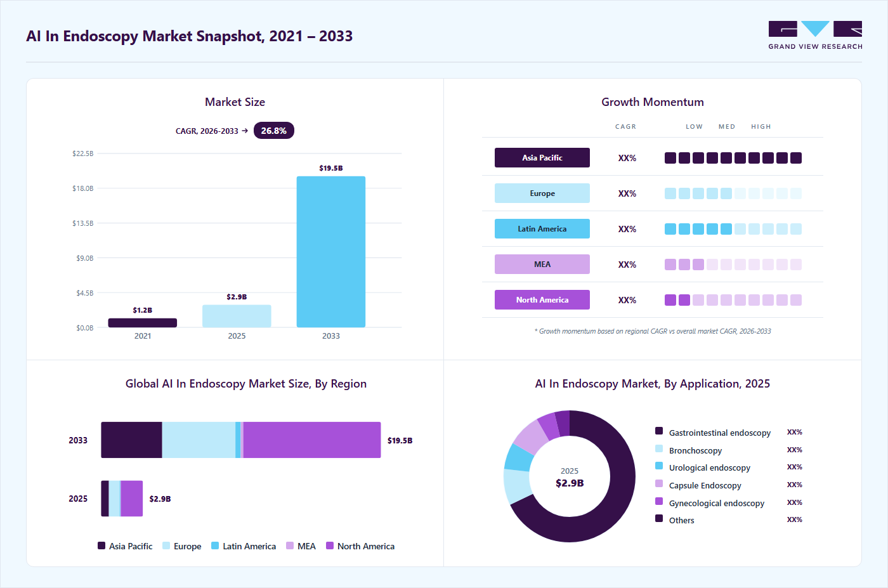Click the Europe legend swatch

(x=166, y=546)
